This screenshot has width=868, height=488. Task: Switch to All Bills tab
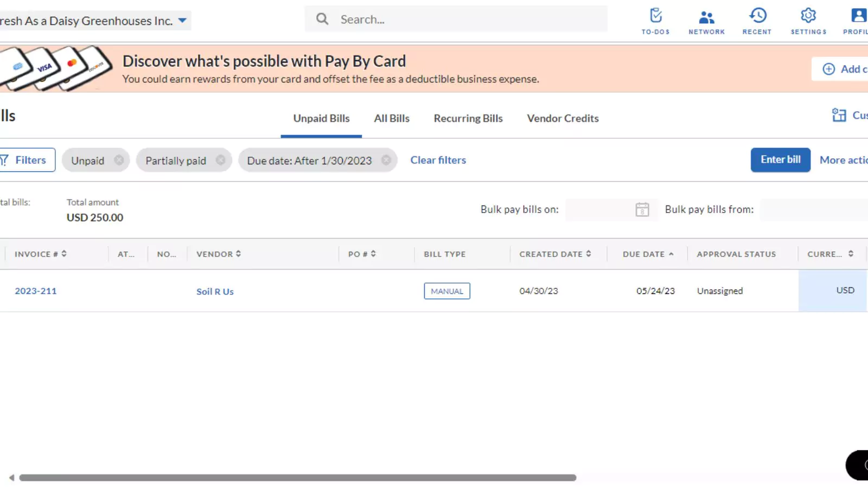[392, 118]
